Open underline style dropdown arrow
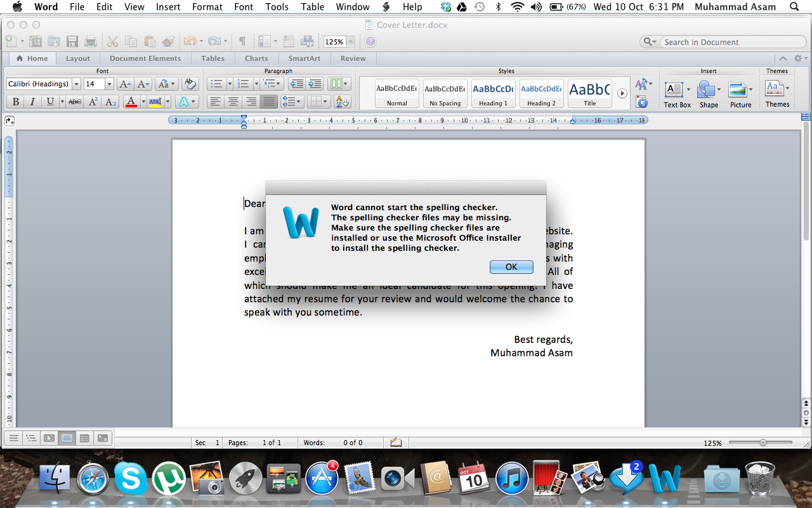Image resolution: width=812 pixels, height=508 pixels. tap(62, 102)
